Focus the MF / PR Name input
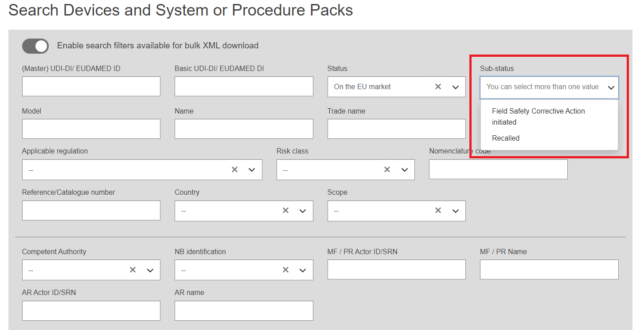Screen dimensions: 644x330 (x=549, y=270)
